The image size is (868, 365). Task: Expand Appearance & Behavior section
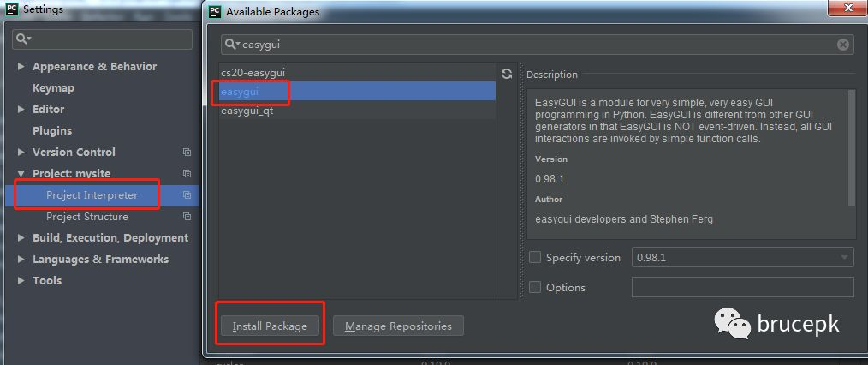21,67
